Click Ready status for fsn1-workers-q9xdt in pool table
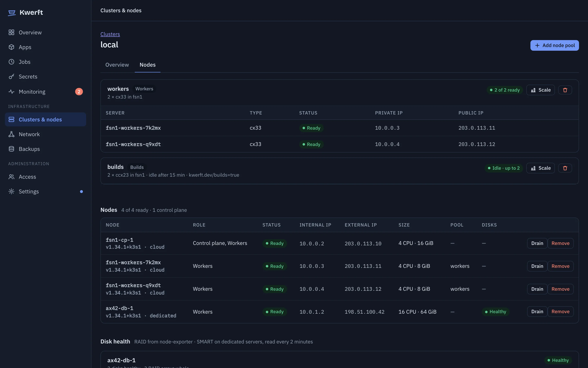Viewport: 588px width, 368px height. pyautogui.click(x=311, y=145)
